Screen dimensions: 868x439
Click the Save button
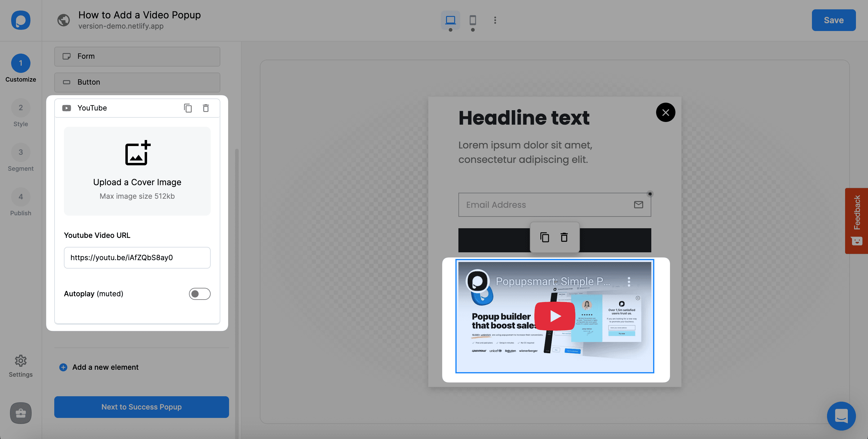point(833,20)
